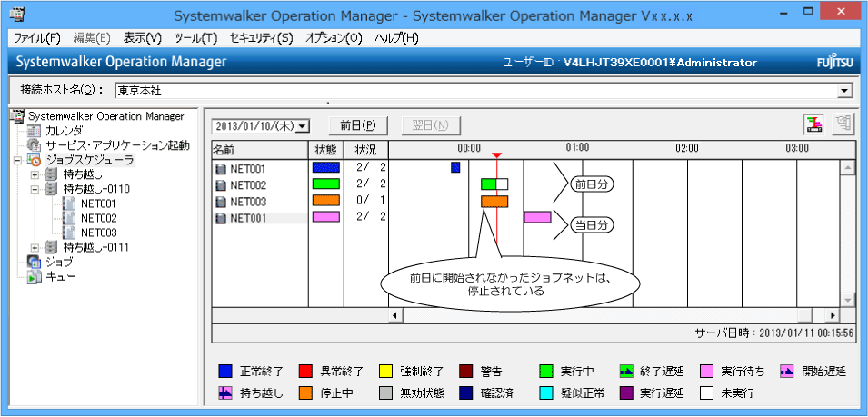Screen dimensions: 868x417
Task: Select the ジョブスケジューラ clock icon
Action: pos(35,161)
